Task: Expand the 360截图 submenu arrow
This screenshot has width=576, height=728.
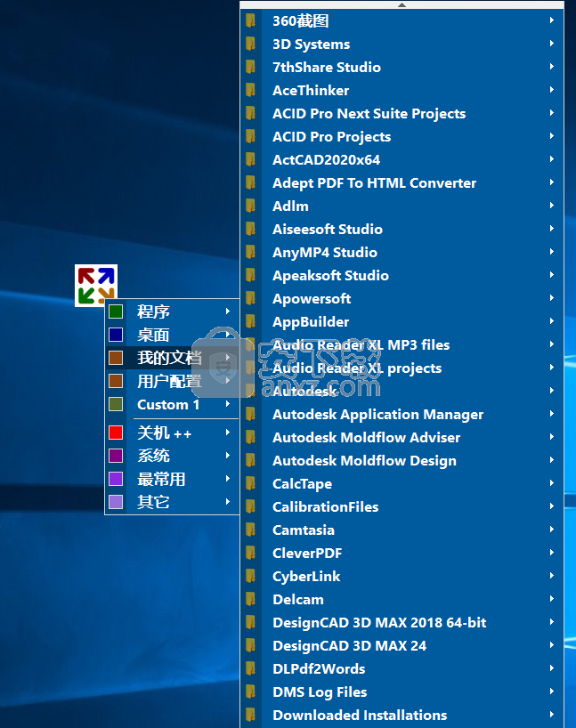Action: click(551, 20)
